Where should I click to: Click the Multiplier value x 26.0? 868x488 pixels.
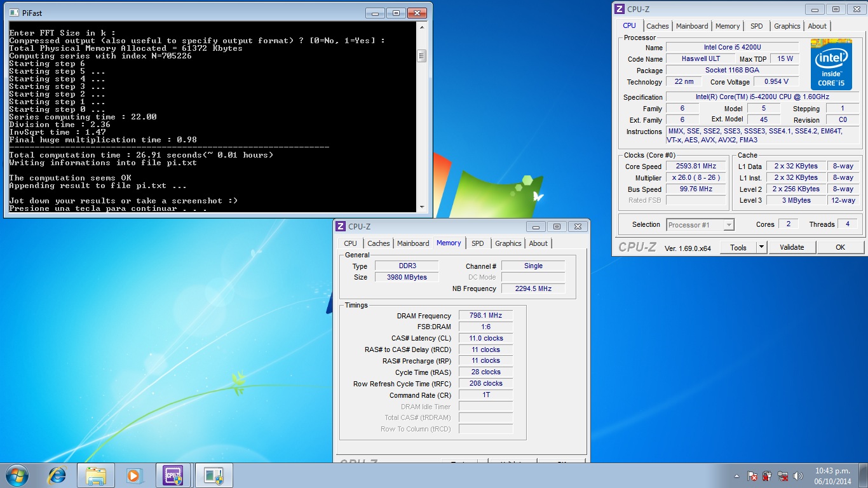tap(696, 178)
